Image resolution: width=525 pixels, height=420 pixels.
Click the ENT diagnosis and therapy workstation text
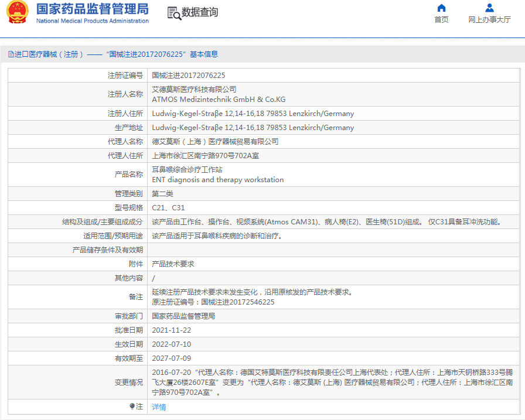tap(217, 180)
